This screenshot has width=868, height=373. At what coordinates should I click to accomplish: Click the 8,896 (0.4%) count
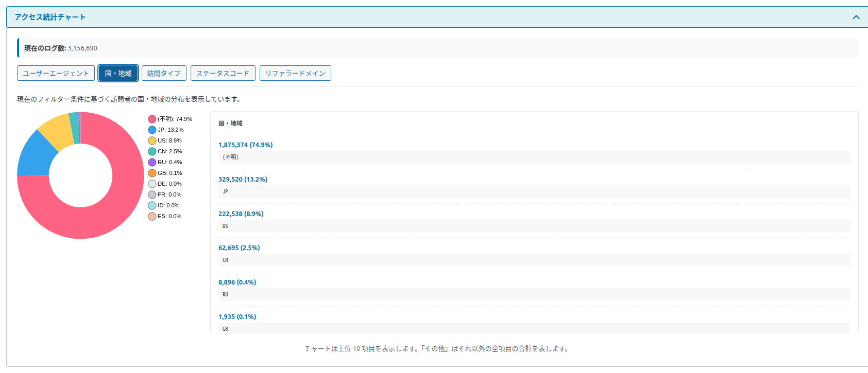click(x=237, y=282)
